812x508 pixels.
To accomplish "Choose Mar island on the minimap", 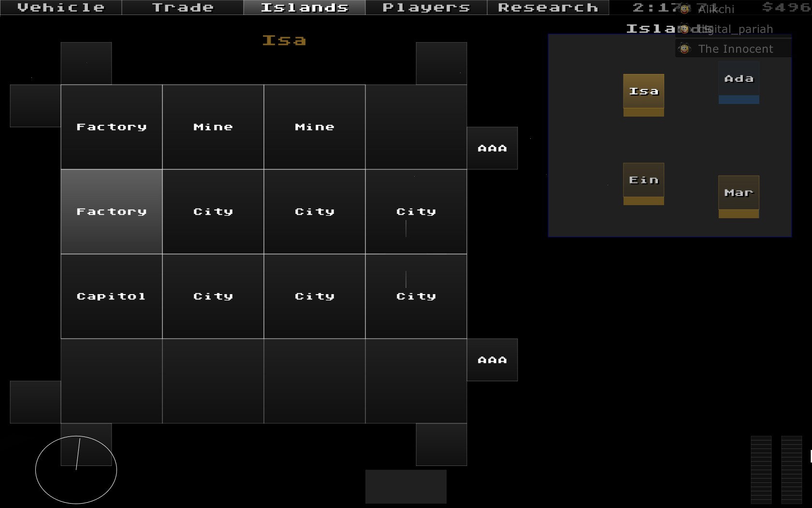I will pos(739,196).
